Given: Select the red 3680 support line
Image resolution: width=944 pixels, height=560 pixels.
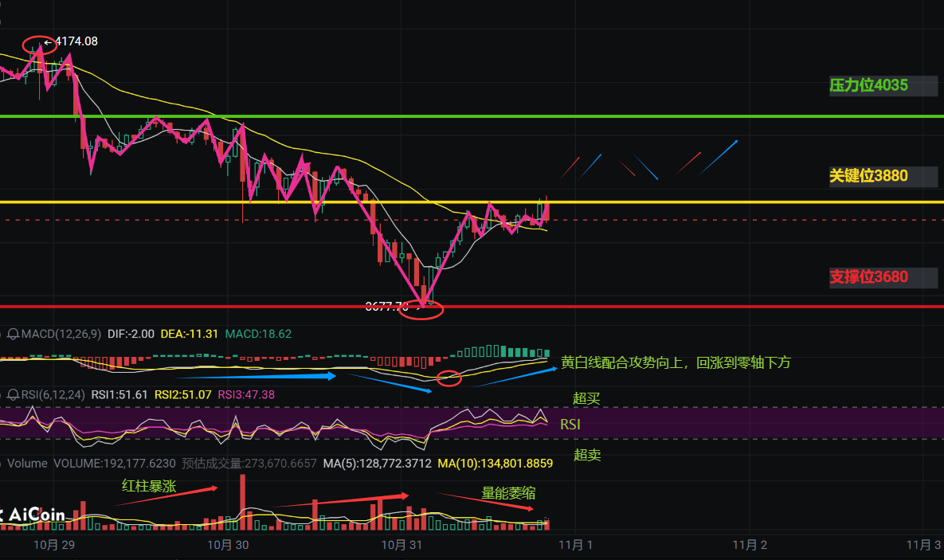Looking at the screenshot, I should (677, 306).
